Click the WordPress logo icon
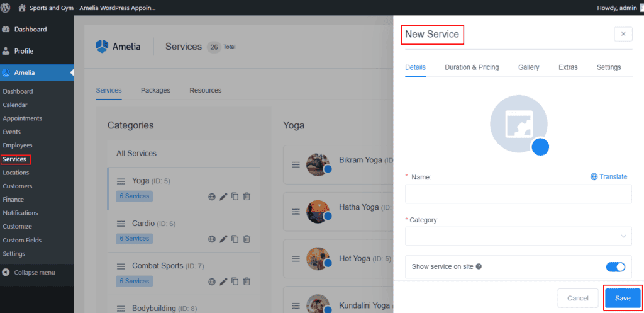Image resolution: width=644 pixels, height=313 pixels. (6, 8)
